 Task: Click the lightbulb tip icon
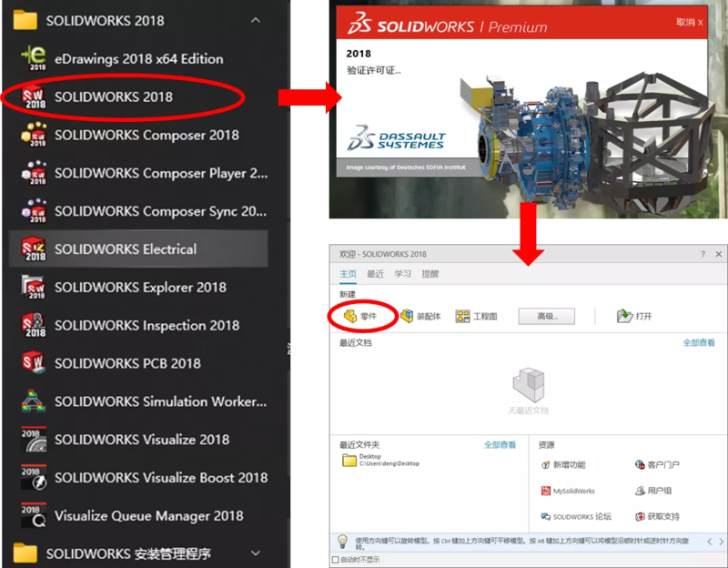coord(343,542)
